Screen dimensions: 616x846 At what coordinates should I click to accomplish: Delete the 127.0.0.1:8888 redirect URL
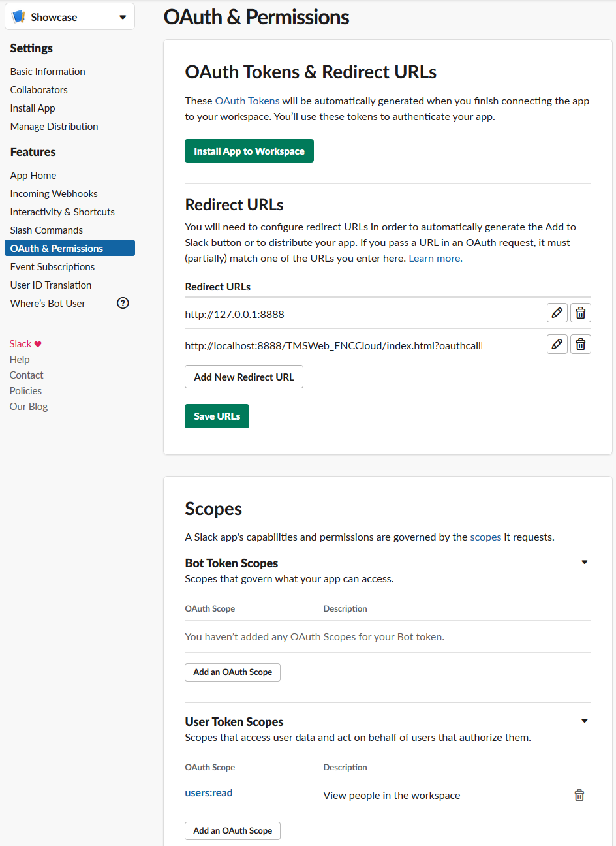(x=581, y=313)
